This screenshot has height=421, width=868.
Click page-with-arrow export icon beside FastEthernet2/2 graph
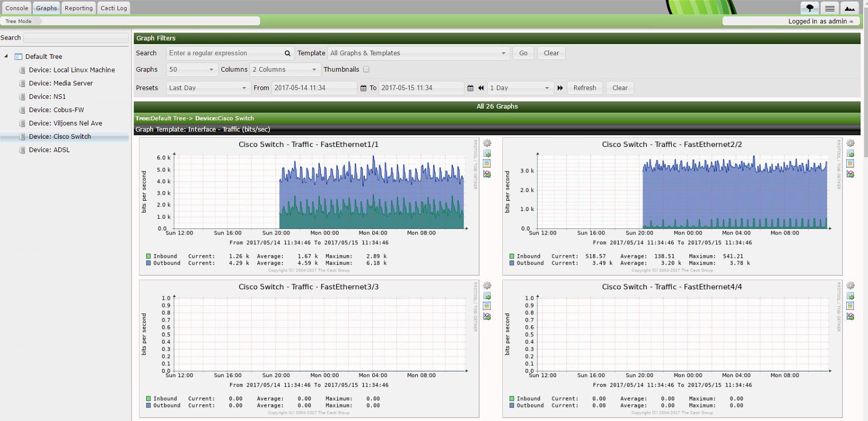tap(850, 154)
